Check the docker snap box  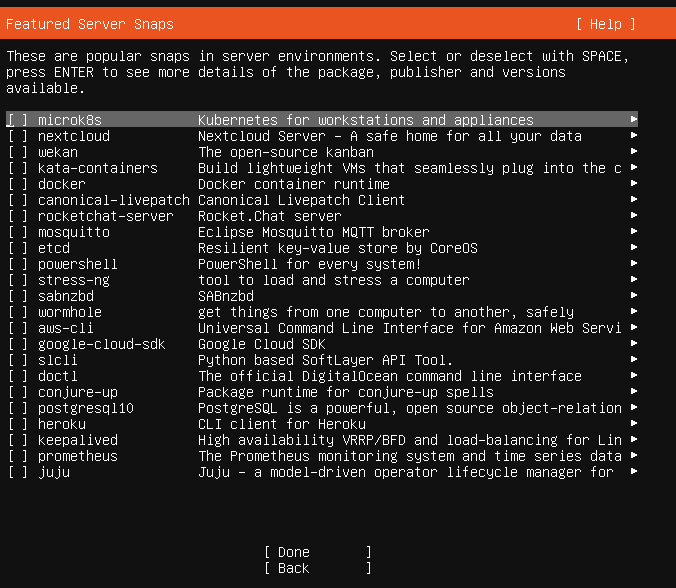click(18, 184)
